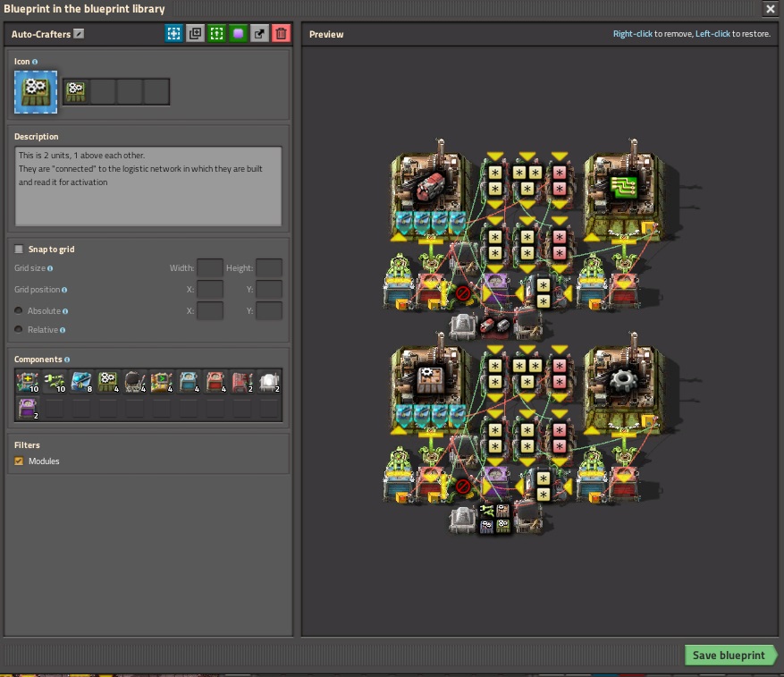
Task: Click into the Description text box
Action: pos(148,186)
